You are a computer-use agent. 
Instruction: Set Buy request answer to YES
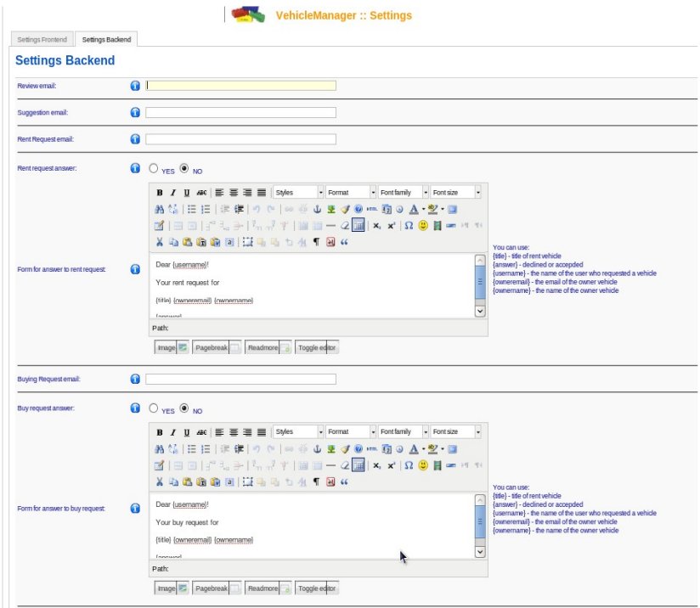coord(154,408)
